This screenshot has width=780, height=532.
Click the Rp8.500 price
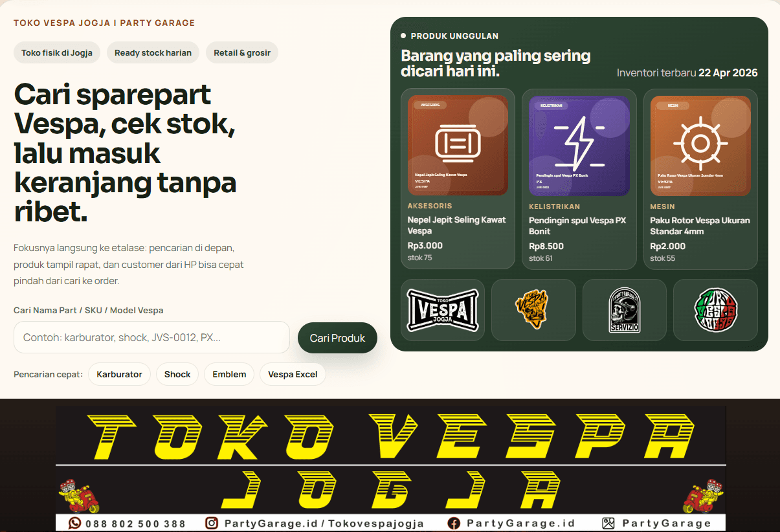point(546,246)
